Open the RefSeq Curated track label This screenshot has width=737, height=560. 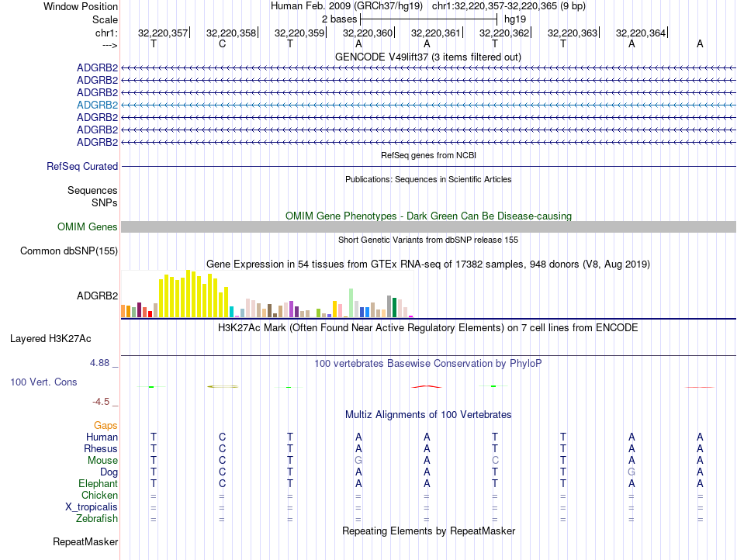[82, 166]
